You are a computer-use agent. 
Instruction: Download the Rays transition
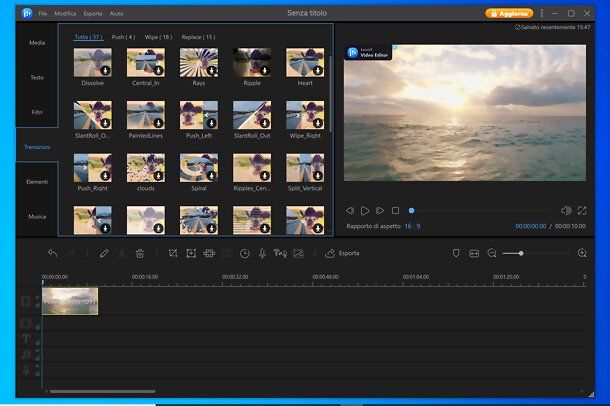click(x=211, y=70)
